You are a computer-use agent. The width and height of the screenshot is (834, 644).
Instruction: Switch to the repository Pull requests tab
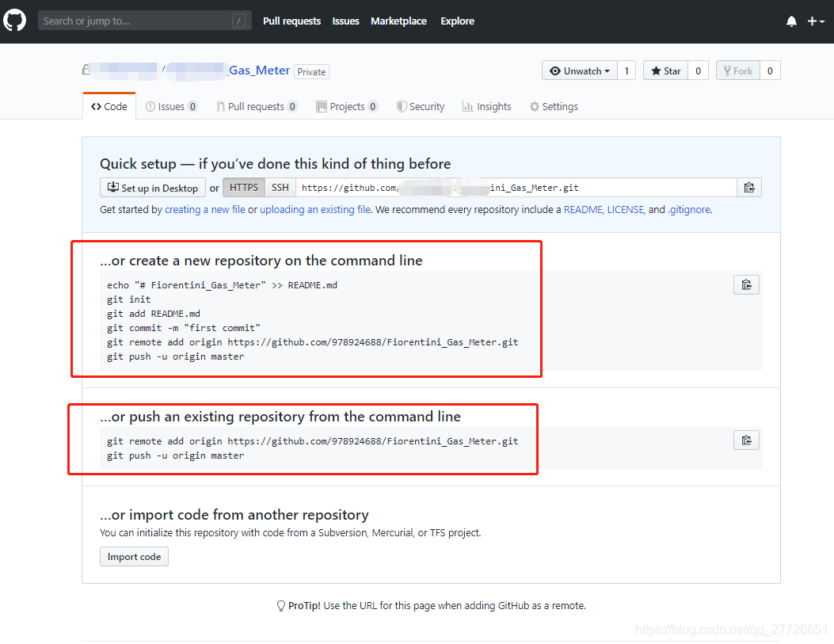[x=257, y=106]
